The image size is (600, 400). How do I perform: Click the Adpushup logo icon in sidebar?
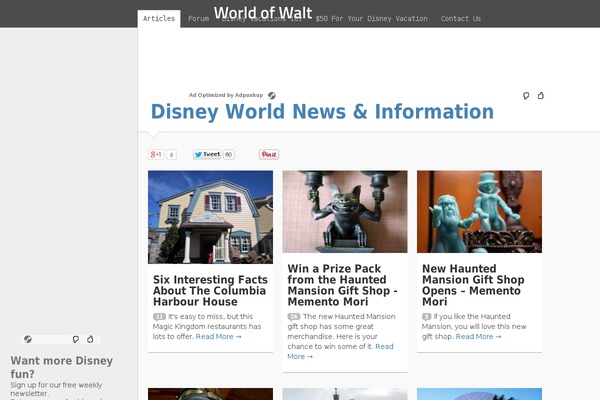(x=28, y=339)
